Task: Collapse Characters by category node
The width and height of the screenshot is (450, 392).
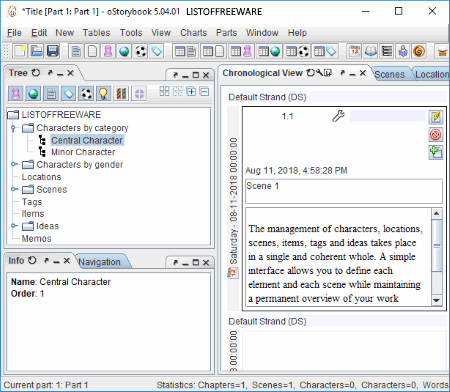Action: tap(13, 128)
